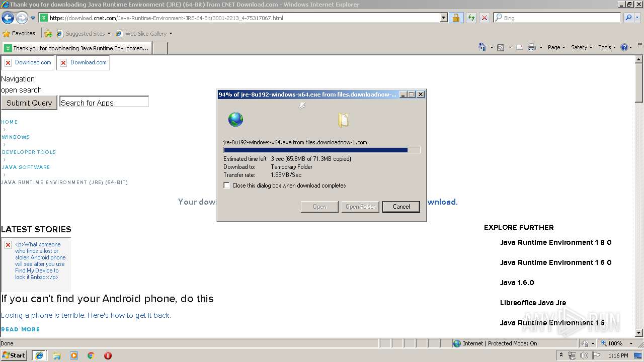The height and width of the screenshot is (362, 644).
Task: Click Cancel in the download dialog
Action: pos(401,207)
